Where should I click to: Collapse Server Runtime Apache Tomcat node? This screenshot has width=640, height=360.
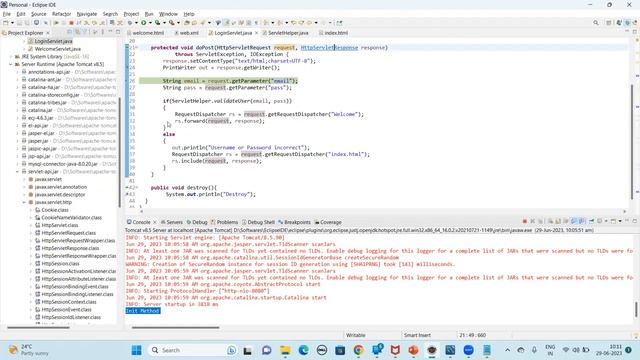tap(11, 64)
